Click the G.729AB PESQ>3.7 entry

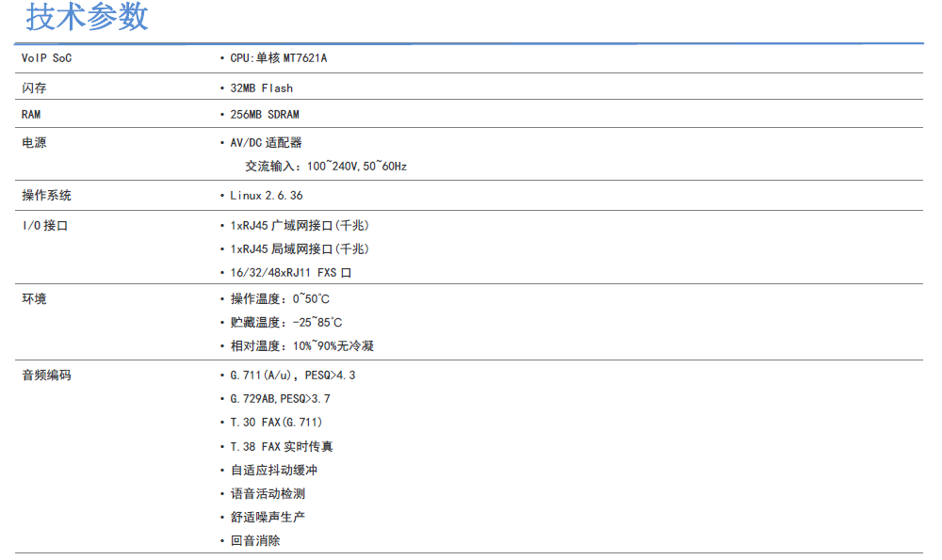click(x=280, y=399)
